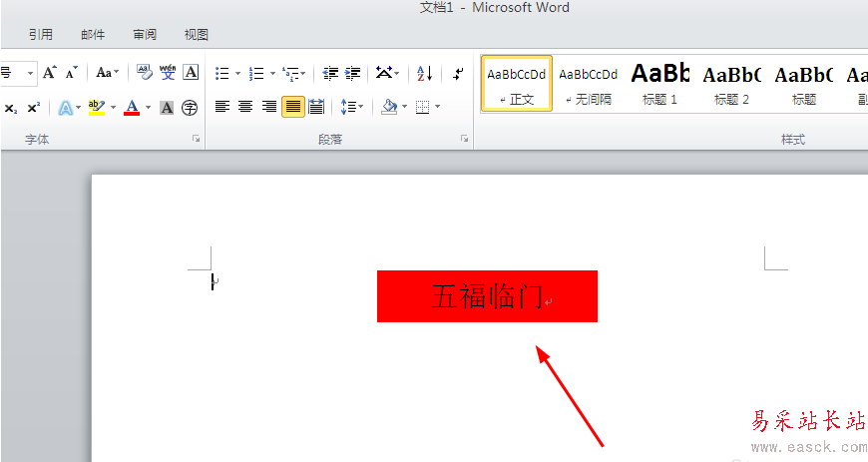Apply the 标题 2 style

pos(732,84)
